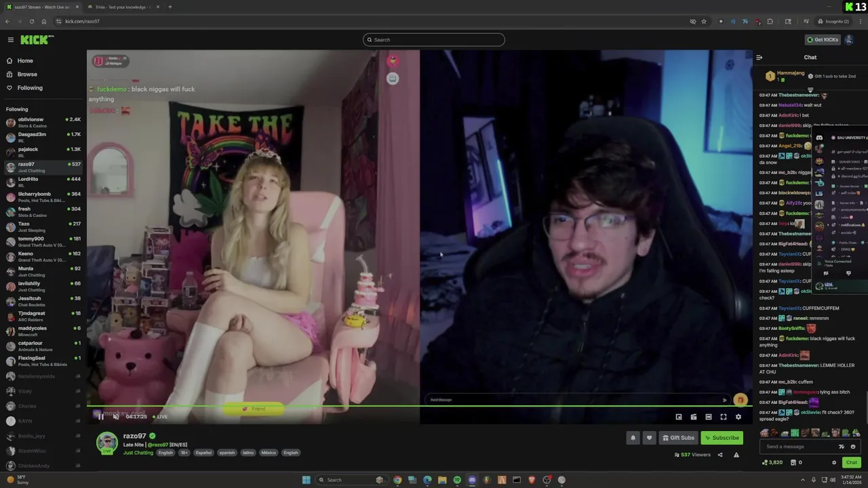The width and height of the screenshot is (868, 488).
Task: Click the chat emote shortcut first emote
Action: [764, 433]
